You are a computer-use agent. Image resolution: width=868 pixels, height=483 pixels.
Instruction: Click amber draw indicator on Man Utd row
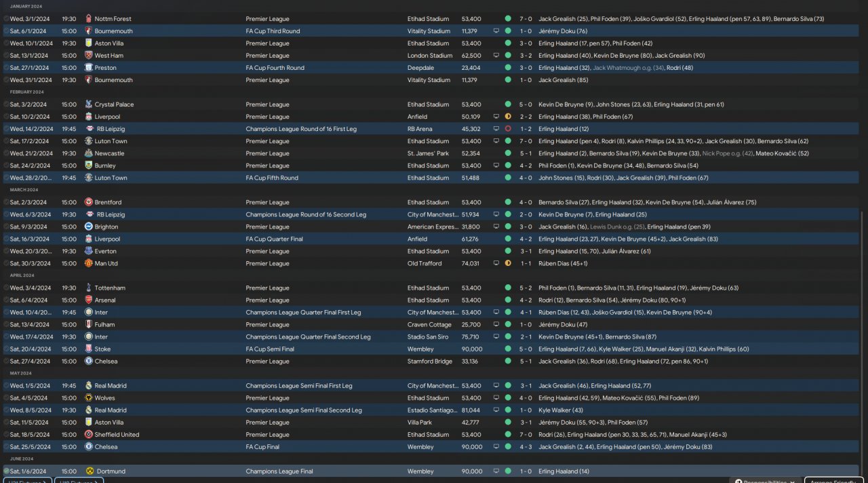(508, 263)
